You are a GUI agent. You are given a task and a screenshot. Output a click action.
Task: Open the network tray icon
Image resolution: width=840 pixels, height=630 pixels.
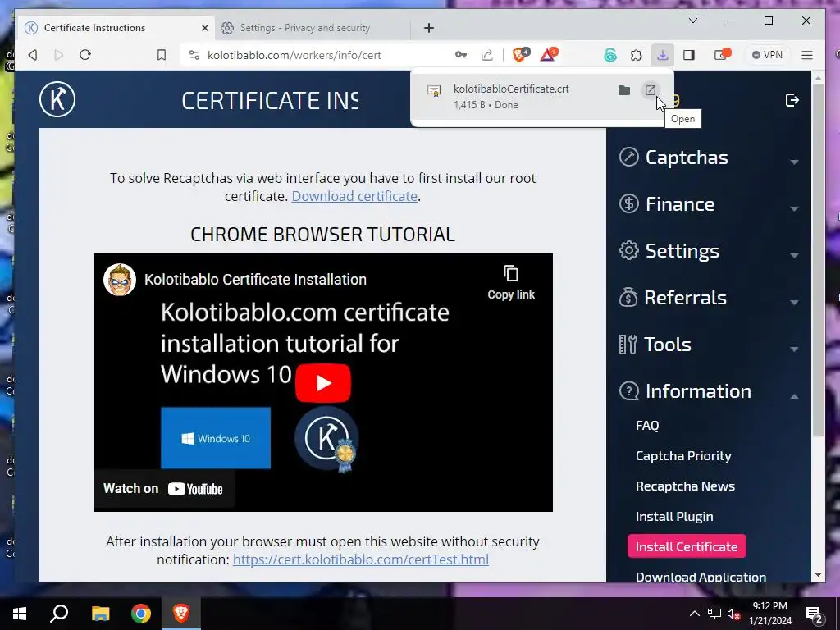point(714,614)
